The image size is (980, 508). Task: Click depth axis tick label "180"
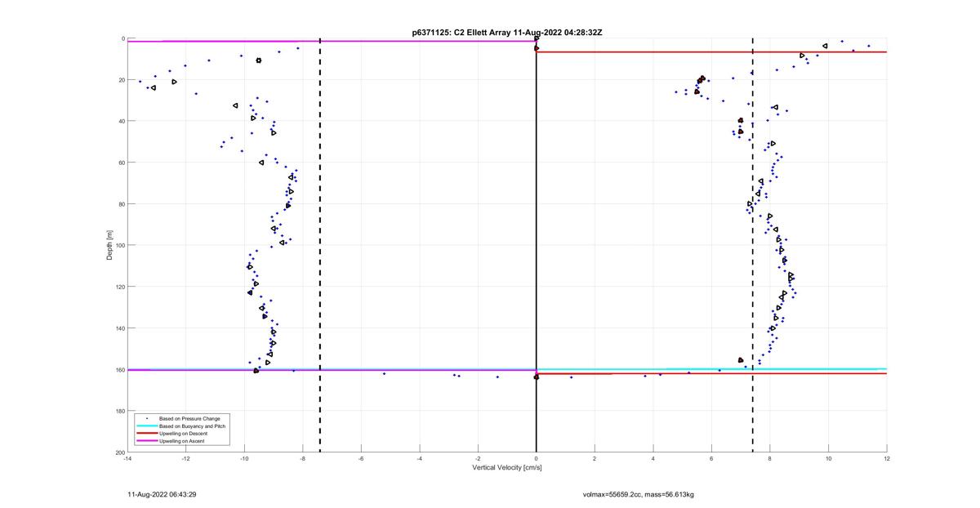(119, 411)
